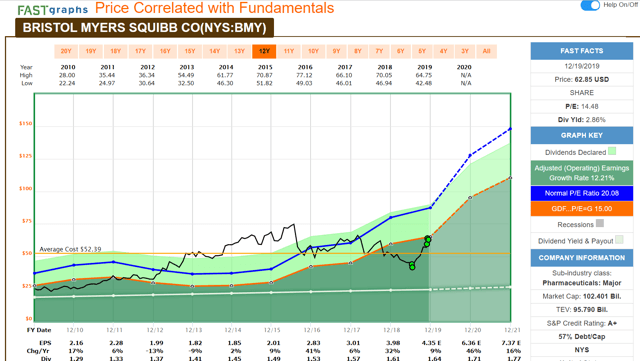The width and height of the screenshot is (640, 361).
Task: Toggle Dividends Declared green swatch
Action: 612,152
